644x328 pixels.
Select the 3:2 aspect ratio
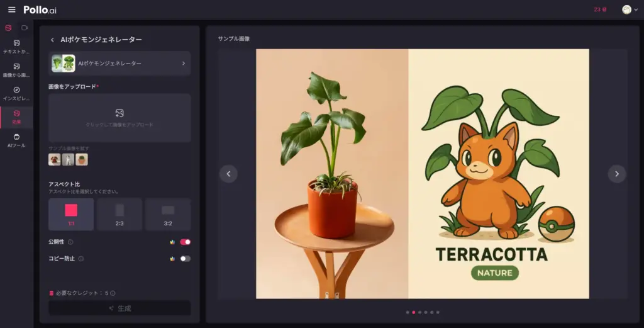click(x=168, y=214)
